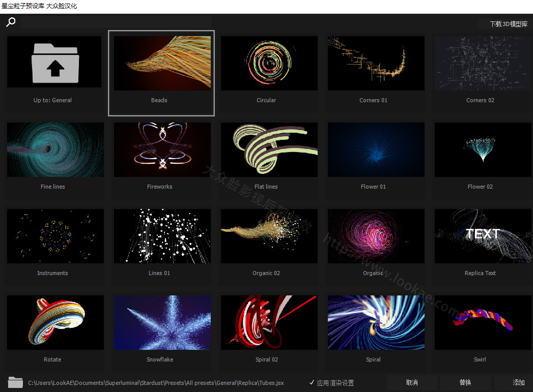Open the Up to: General folder
The image size is (533, 392).
pos(55,63)
